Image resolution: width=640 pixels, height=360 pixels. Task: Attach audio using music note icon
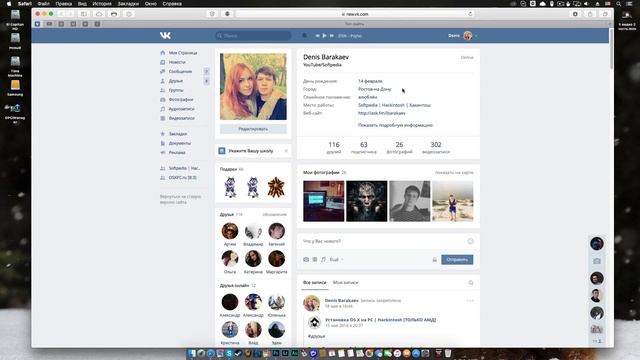click(x=323, y=260)
